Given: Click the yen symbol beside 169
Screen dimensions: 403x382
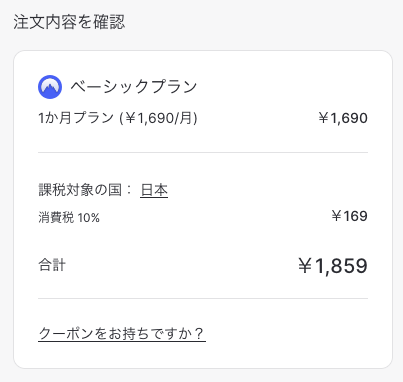Looking at the screenshot, I should pyautogui.click(x=337, y=216).
